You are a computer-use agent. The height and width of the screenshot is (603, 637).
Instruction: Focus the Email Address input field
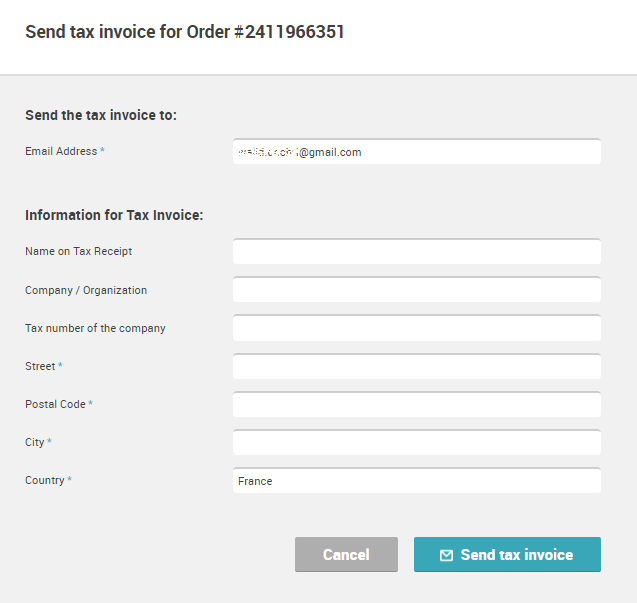[416, 152]
